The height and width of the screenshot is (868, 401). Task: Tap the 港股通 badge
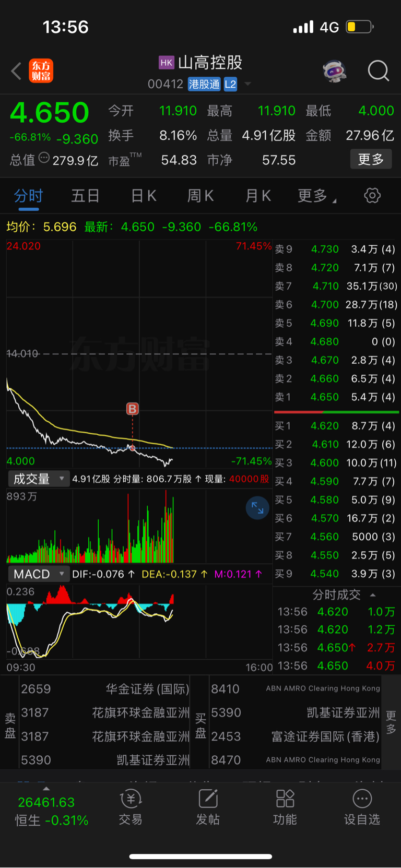(x=204, y=84)
